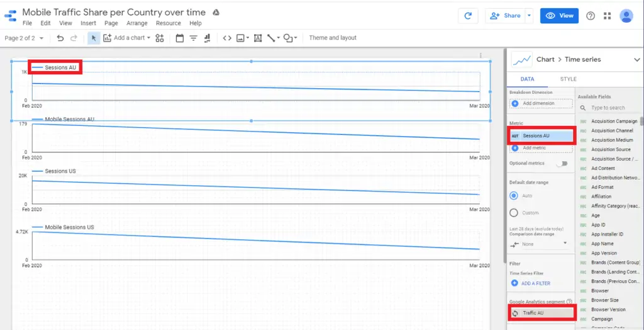Click the blue View button
The width and height of the screenshot is (644, 330).
pos(559,16)
